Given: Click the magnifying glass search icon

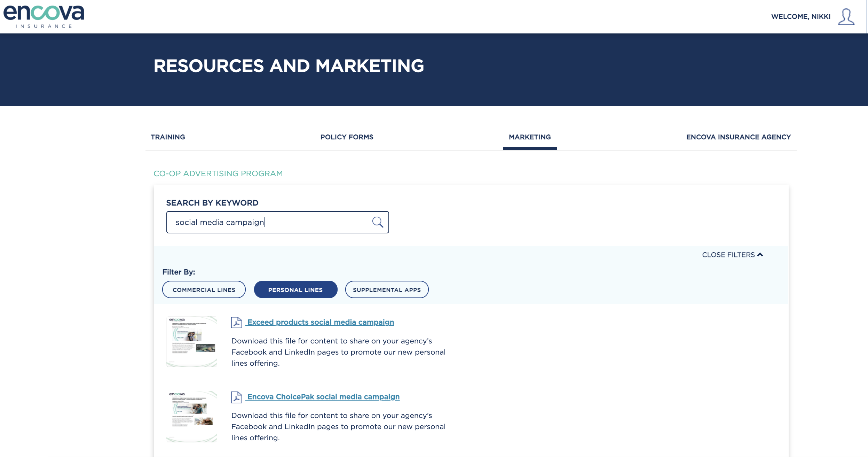Looking at the screenshot, I should click(378, 222).
